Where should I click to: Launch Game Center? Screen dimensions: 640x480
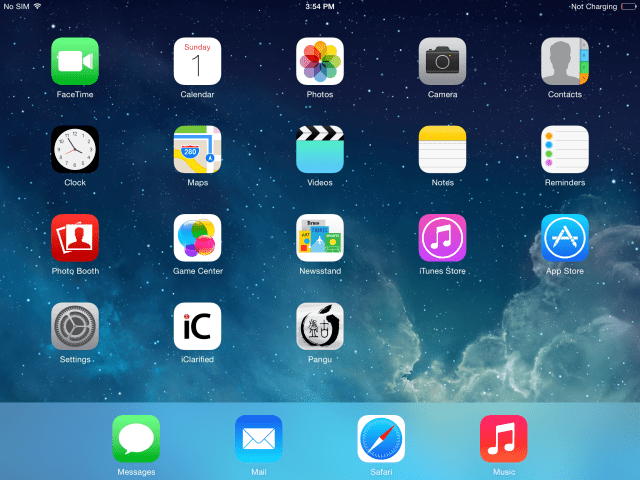coord(198,238)
